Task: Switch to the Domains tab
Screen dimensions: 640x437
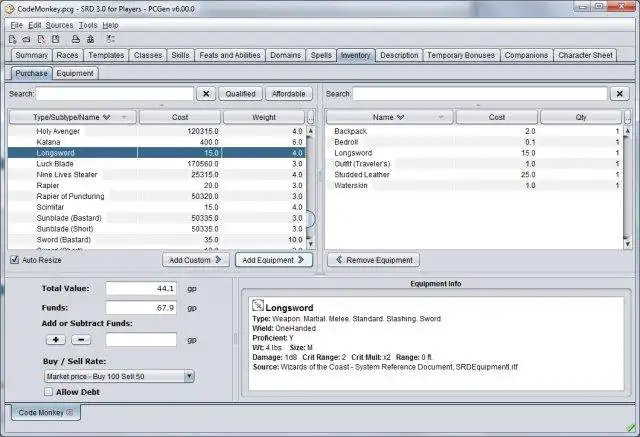Action: (285, 55)
